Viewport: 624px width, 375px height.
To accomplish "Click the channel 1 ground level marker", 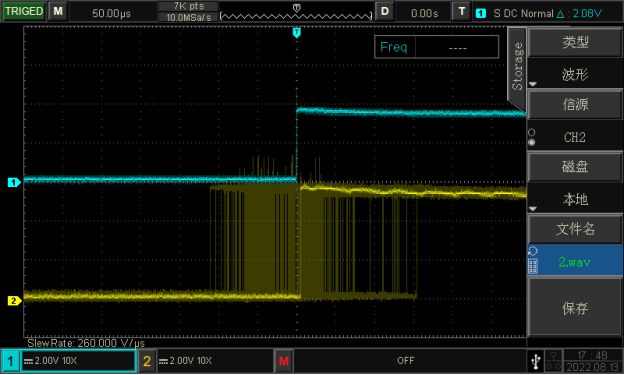I will click(x=14, y=182).
